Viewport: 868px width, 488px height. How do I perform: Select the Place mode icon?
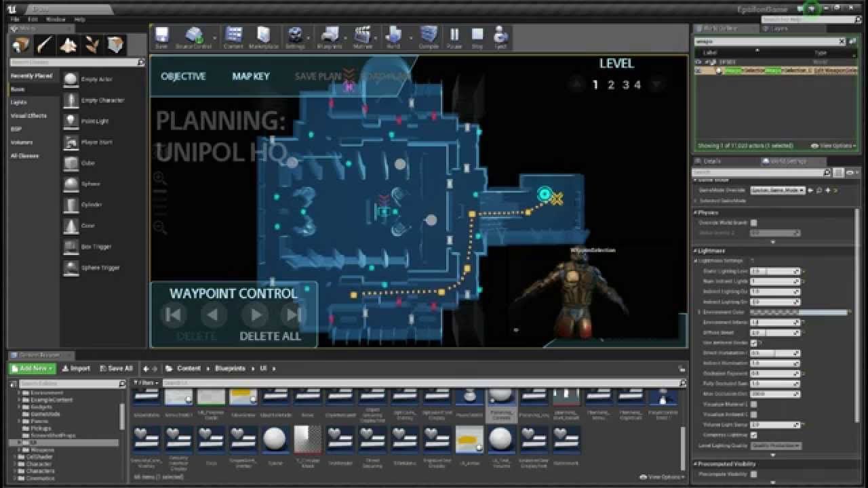[x=21, y=45]
